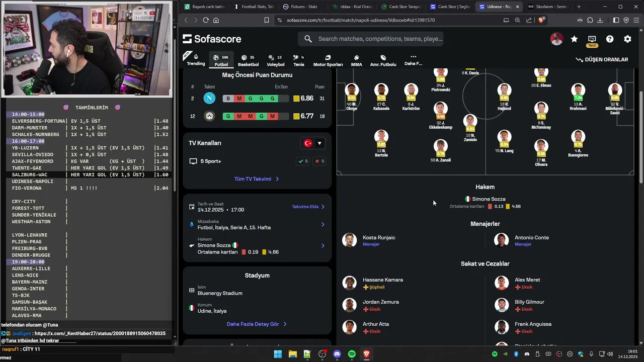Open the Amr. Futbolu category

[383, 60]
